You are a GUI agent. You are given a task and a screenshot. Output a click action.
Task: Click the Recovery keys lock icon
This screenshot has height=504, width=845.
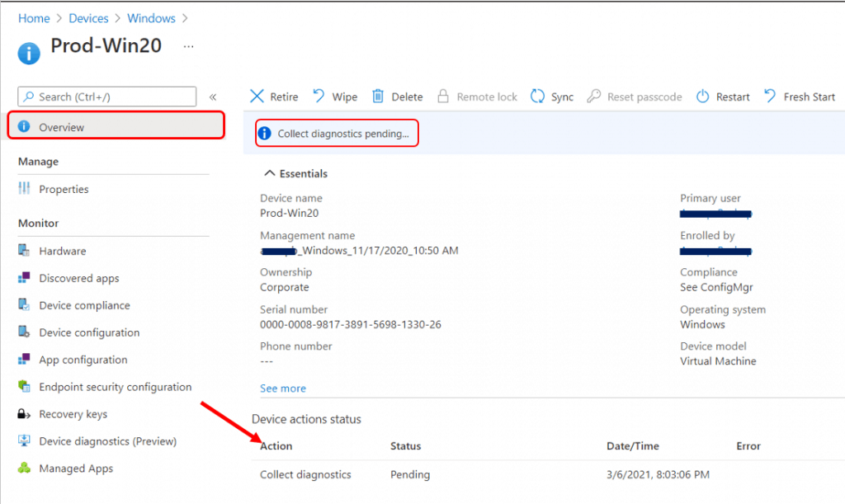click(24, 413)
